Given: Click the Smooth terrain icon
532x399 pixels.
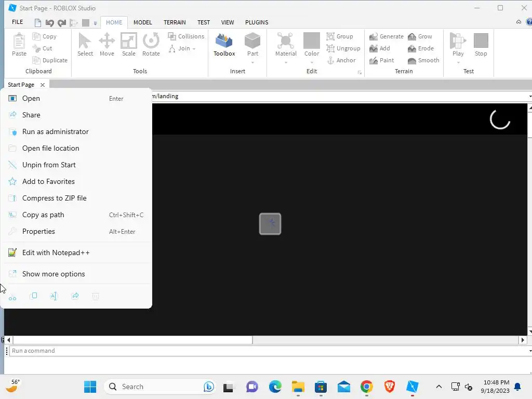Looking at the screenshot, I should (412, 60).
